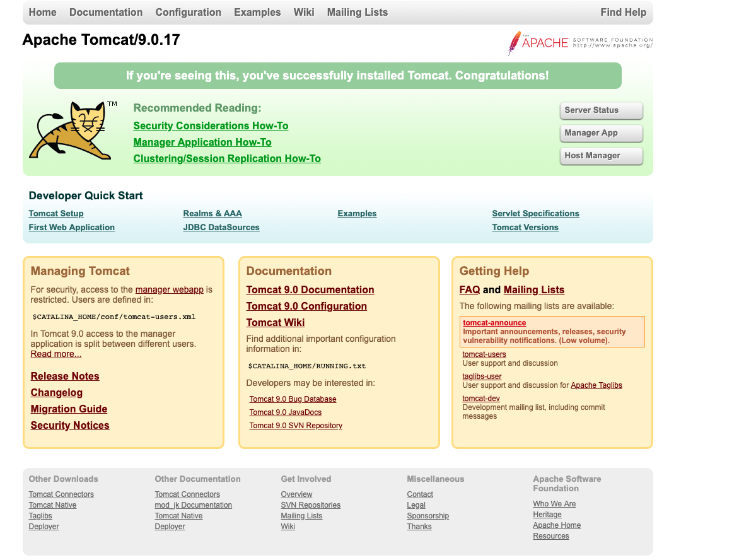Open the taglibs-user mailing list link
Image resolution: width=756 pixels, height=560 pixels.
(x=482, y=376)
